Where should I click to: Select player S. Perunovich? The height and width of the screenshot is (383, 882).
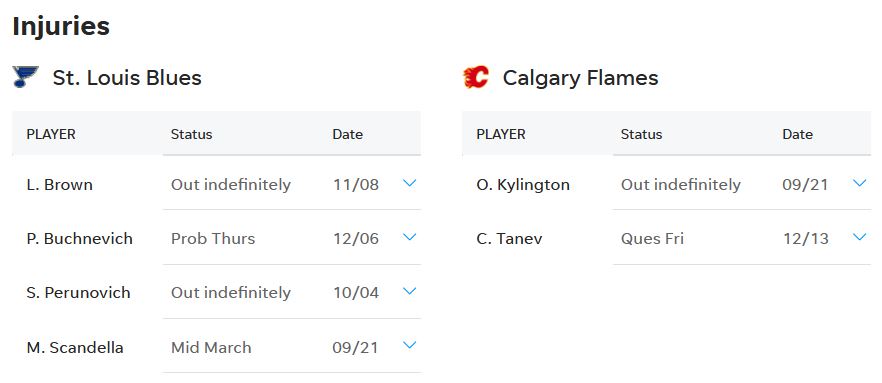pyautogui.click(x=78, y=292)
